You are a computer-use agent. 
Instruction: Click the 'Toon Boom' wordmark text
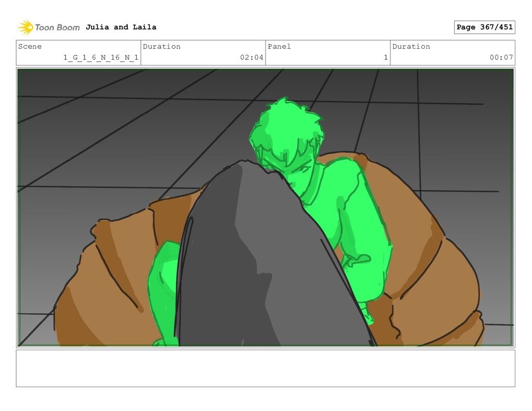(57, 28)
